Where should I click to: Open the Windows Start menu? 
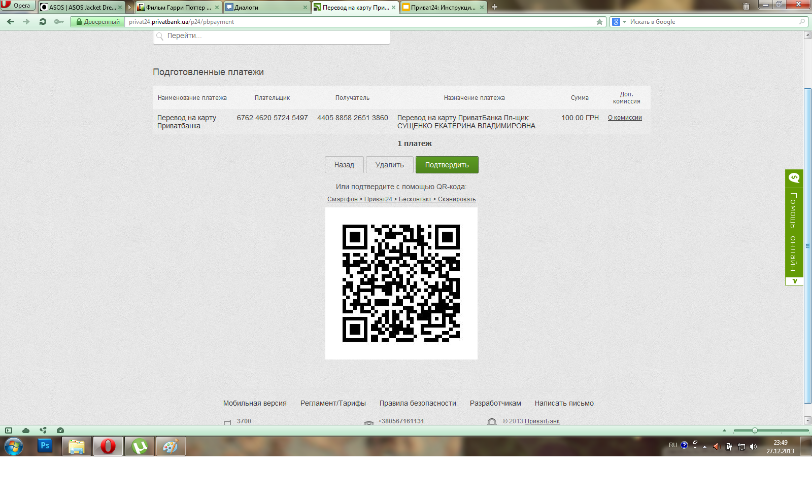coord(14,447)
